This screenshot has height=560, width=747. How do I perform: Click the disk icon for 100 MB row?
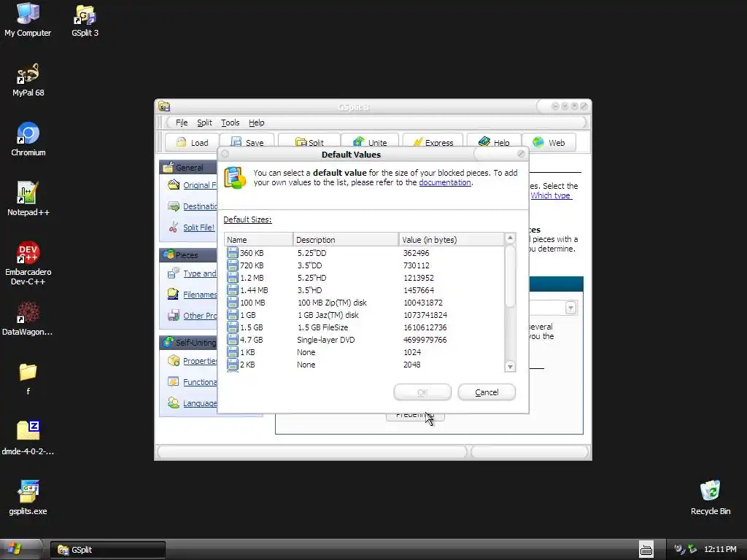232,303
